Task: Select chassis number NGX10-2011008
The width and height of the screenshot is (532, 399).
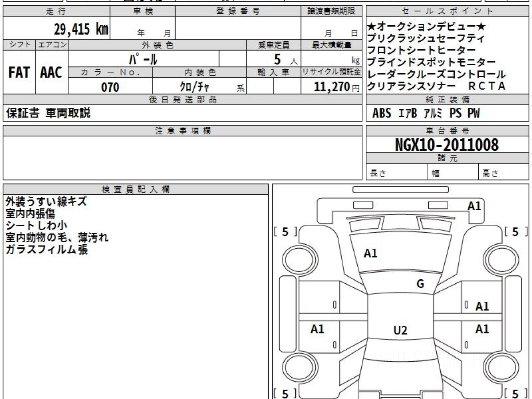Action: coord(447,145)
